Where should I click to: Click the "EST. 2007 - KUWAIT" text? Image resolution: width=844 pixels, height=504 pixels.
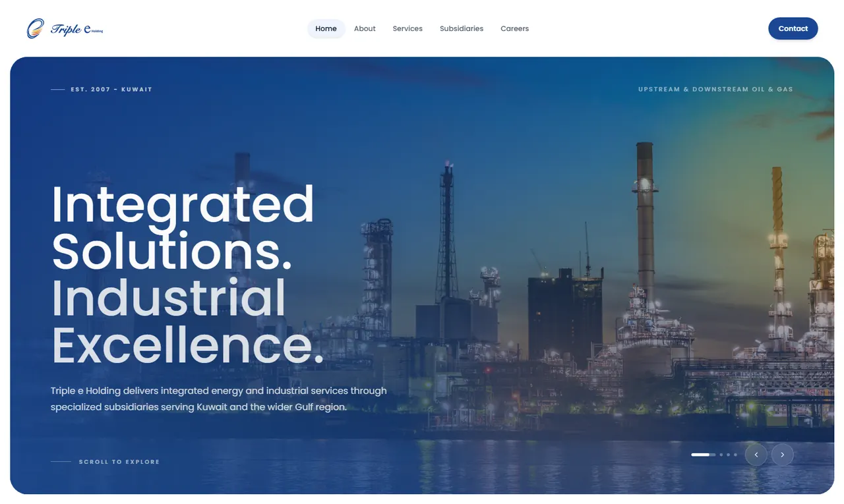(111, 90)
